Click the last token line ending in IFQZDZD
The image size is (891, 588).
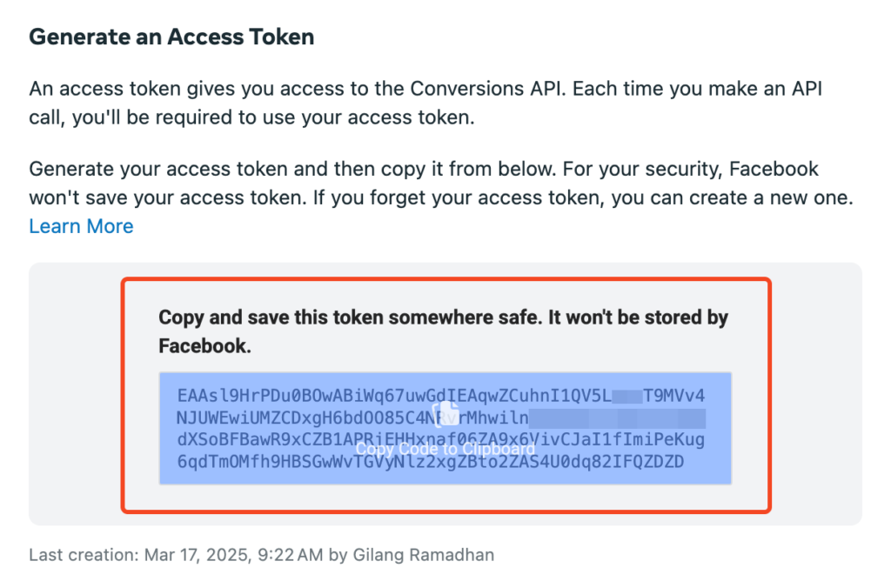pyautogui.click(x=430, y=462)
